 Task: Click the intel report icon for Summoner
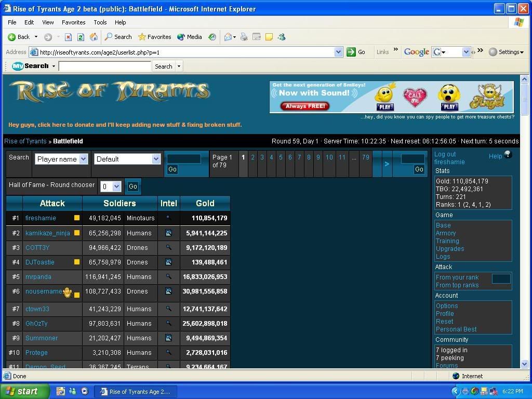click(169, 338)
